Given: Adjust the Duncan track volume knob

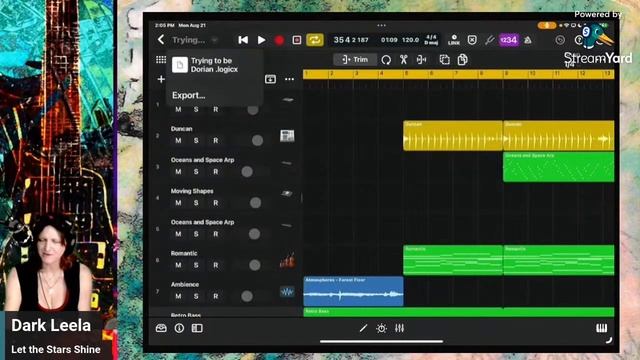Looking at the screenshot, I should (257, 140).
